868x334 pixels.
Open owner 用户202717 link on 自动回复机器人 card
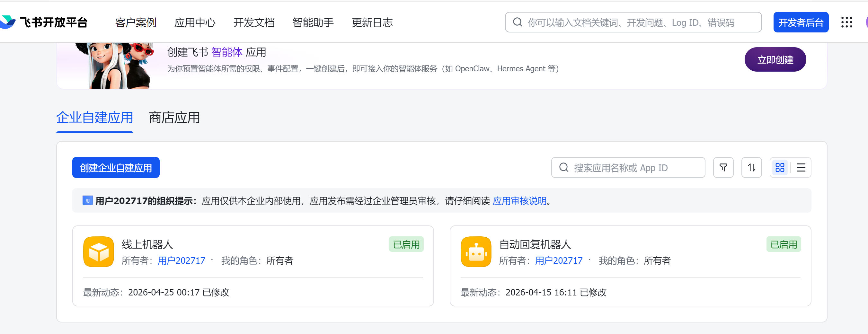(559, 260)
